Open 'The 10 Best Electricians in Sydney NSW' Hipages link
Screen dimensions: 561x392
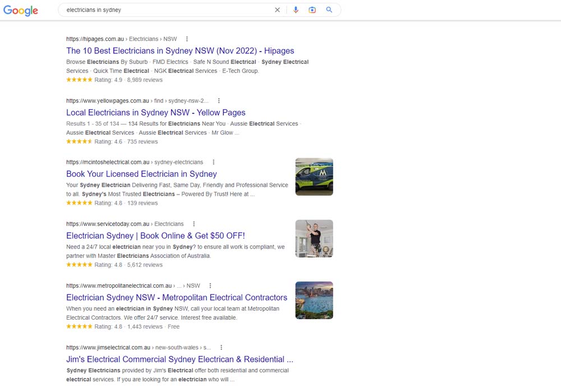180,51
